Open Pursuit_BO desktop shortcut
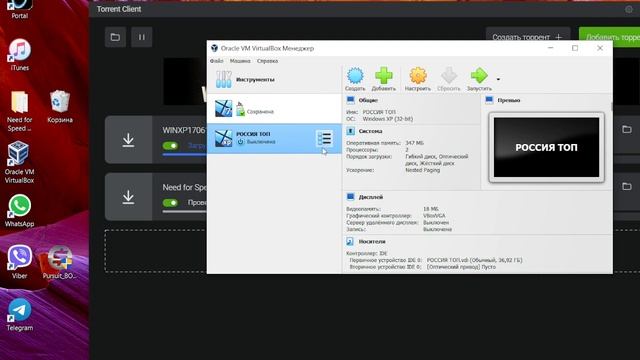640x360 pixels. coord(60,262)
